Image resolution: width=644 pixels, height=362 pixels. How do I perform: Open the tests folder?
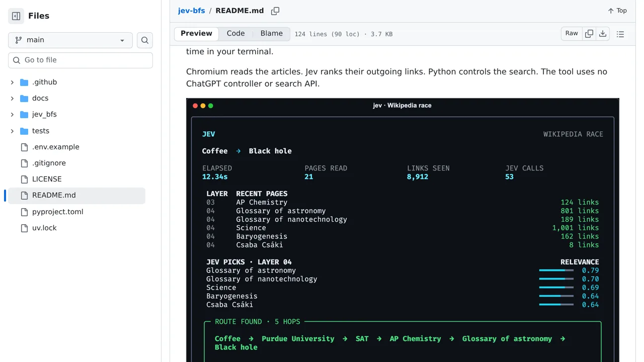pos(41,131)
